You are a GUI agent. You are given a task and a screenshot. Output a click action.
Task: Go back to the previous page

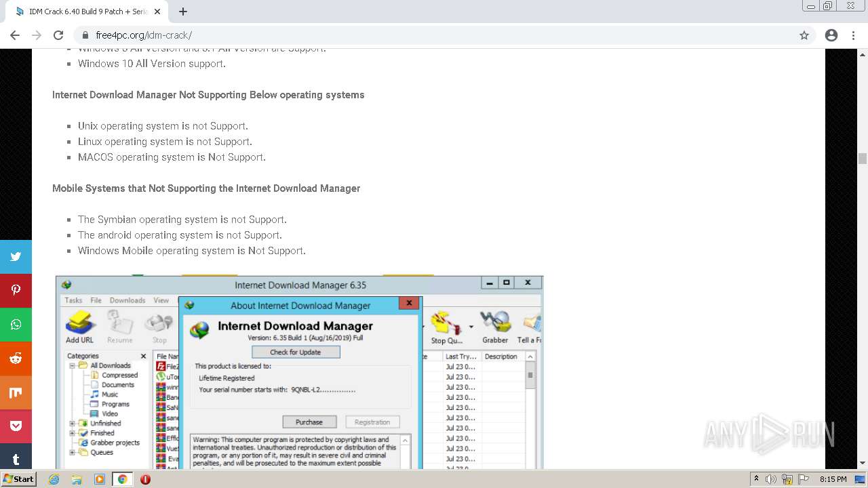15,35
